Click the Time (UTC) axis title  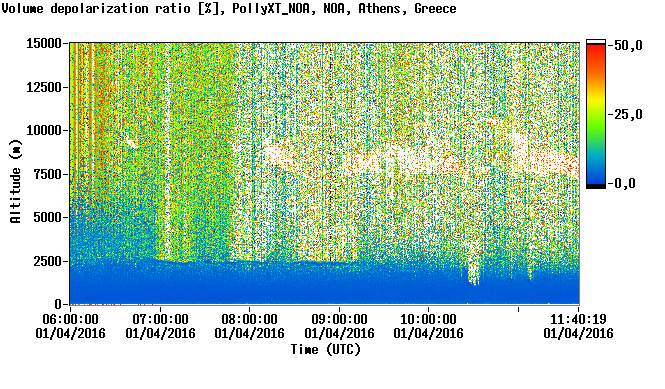326,350
